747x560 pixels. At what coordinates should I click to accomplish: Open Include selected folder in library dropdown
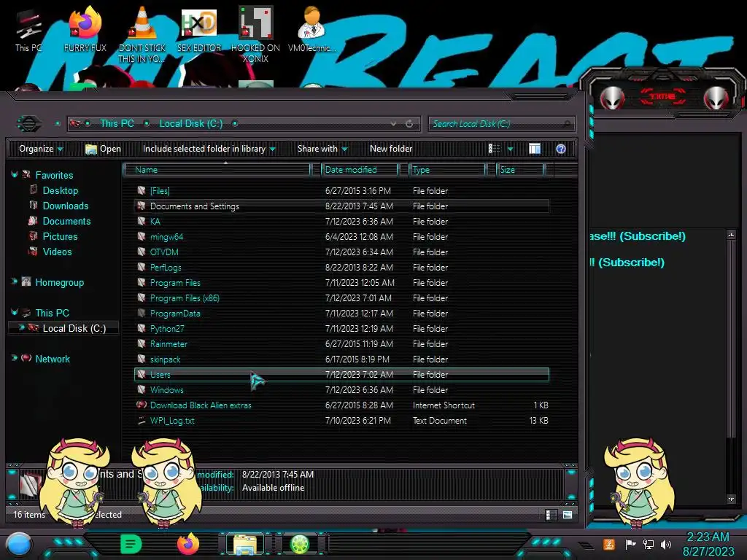pos(209,149)
